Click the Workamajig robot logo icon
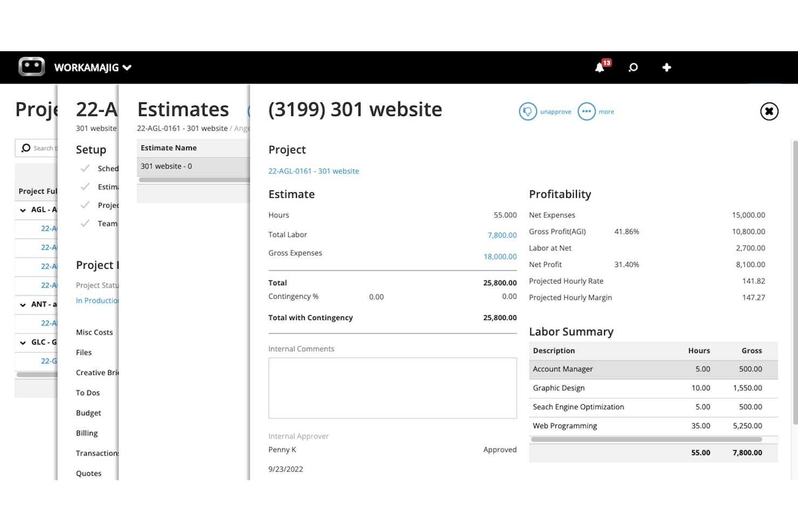 31,66
